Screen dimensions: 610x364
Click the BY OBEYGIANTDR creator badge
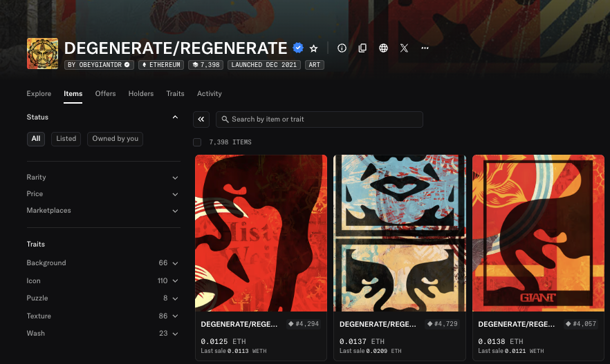click(99, 65)
